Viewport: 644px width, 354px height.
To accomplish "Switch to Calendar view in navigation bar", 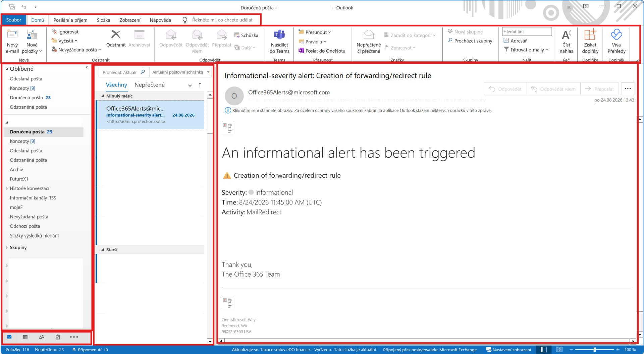I will pos(25,337).
